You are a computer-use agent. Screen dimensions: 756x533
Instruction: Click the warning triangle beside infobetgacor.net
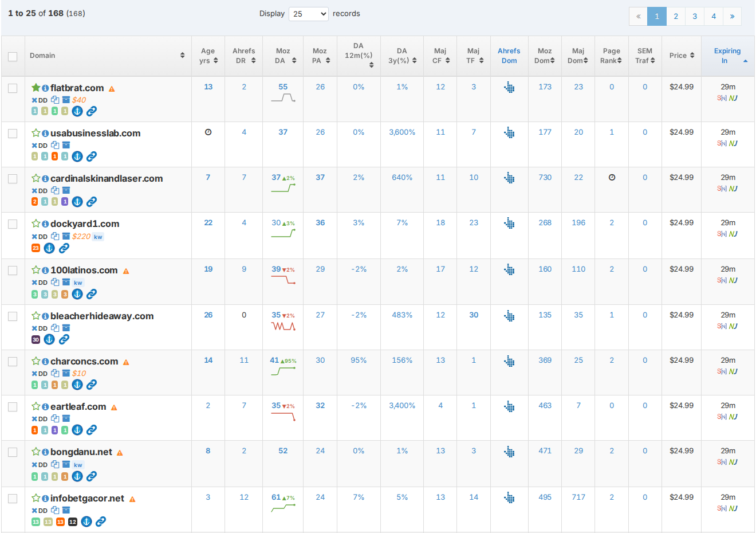click(x=132, y=499)
